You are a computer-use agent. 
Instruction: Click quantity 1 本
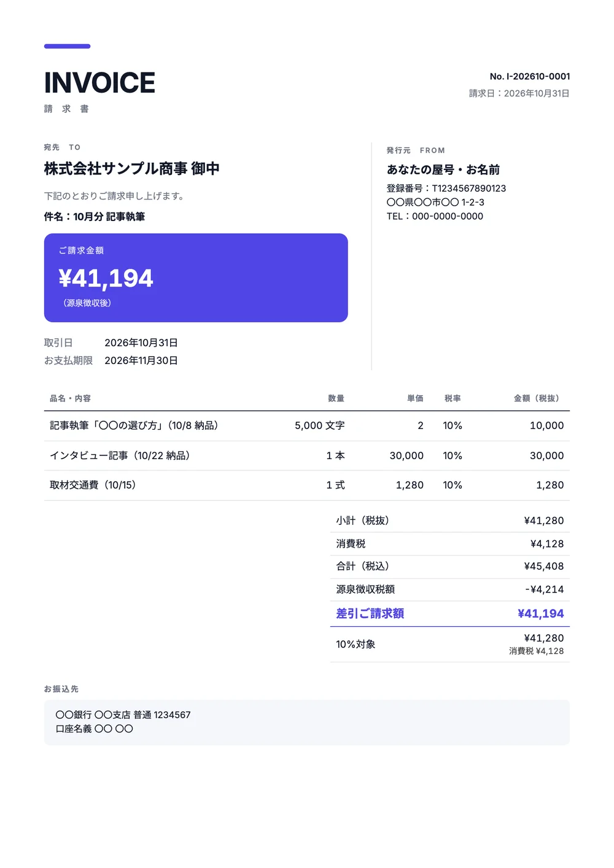(x=335, y=455)
